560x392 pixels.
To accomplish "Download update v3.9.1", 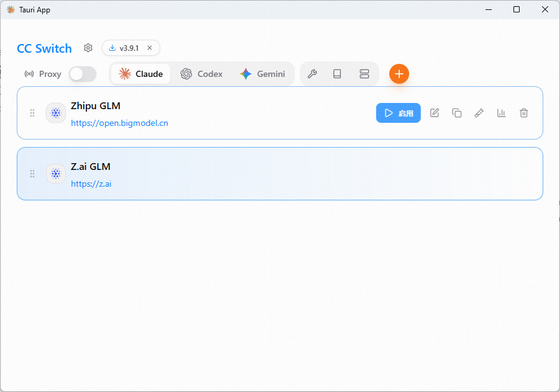I will 124,48.
